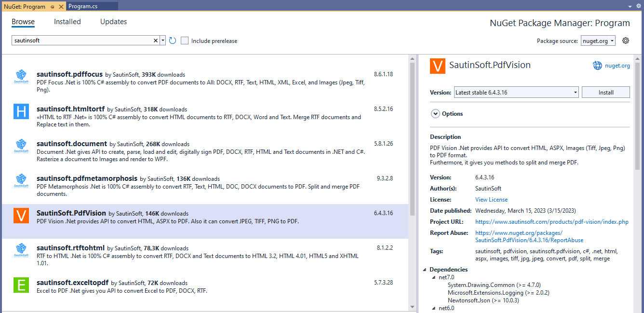Click the blue H icon for sautinsoft.htmltortf

point(21,112)
